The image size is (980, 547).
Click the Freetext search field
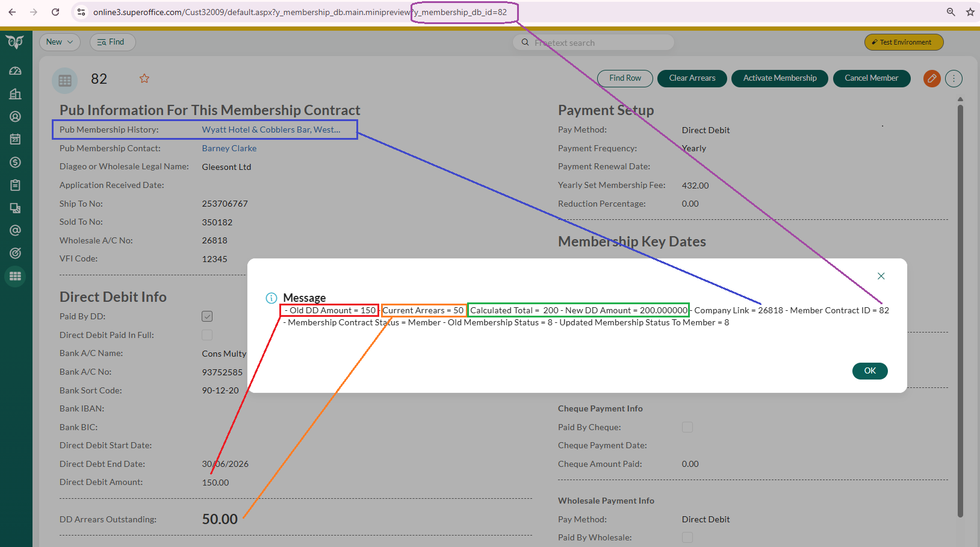point(596,43)
